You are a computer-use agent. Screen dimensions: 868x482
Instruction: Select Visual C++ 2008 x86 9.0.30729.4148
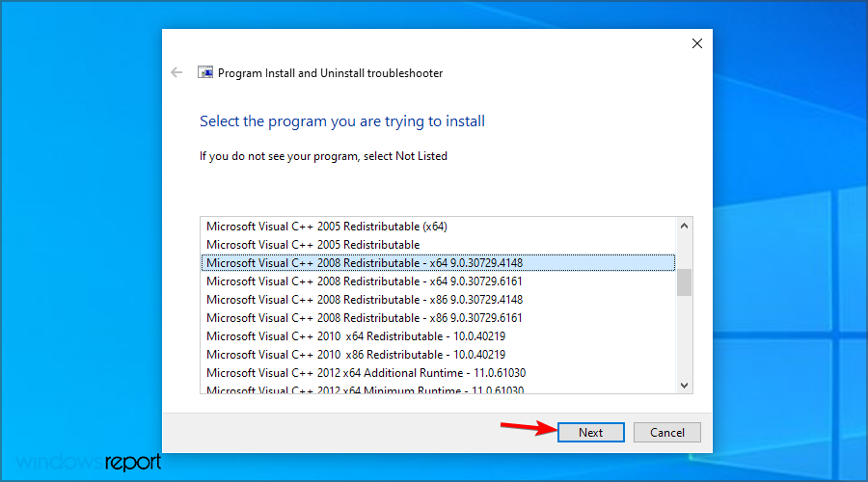(x=438, y=300)
